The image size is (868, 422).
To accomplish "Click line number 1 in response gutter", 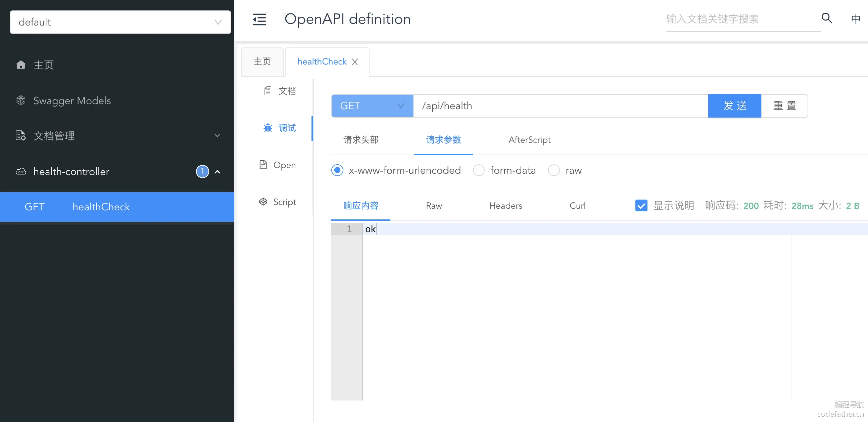I will click(x=349, y=229).
